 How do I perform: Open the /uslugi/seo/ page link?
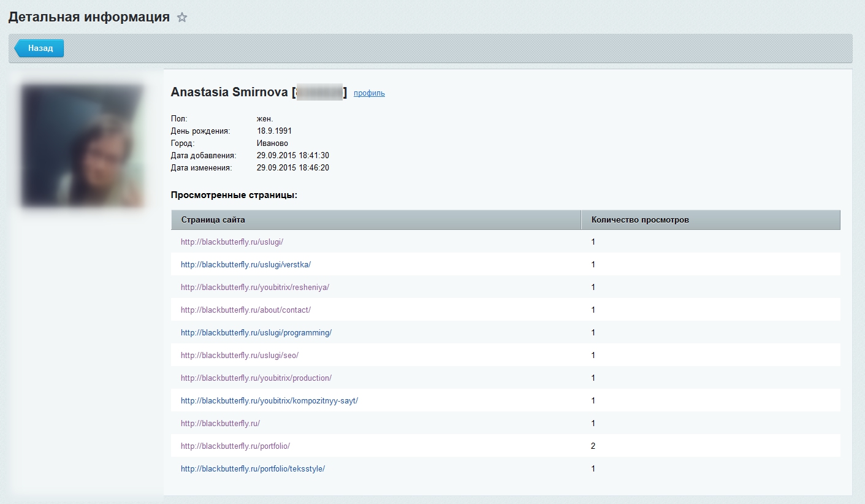240,356
